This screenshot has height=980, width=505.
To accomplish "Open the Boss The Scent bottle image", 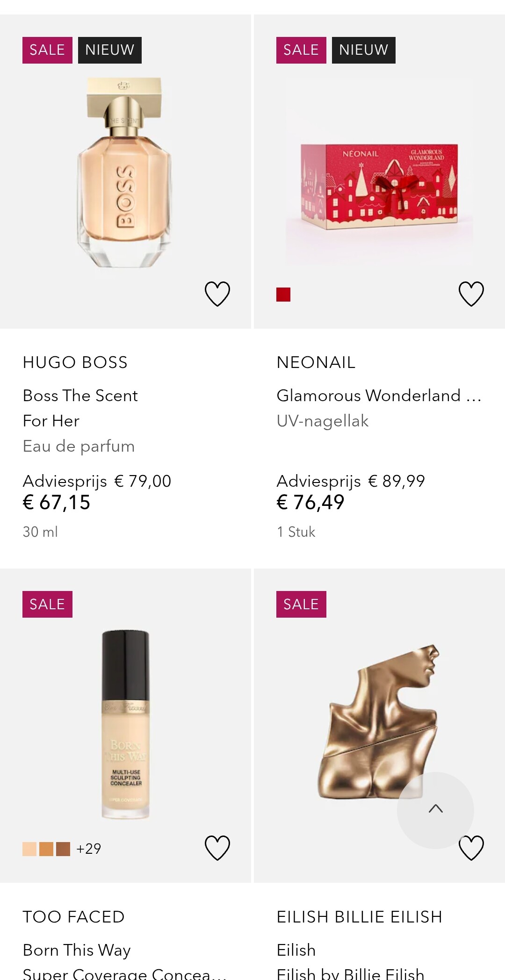I will pyautogui.click(x=125, y=173).
